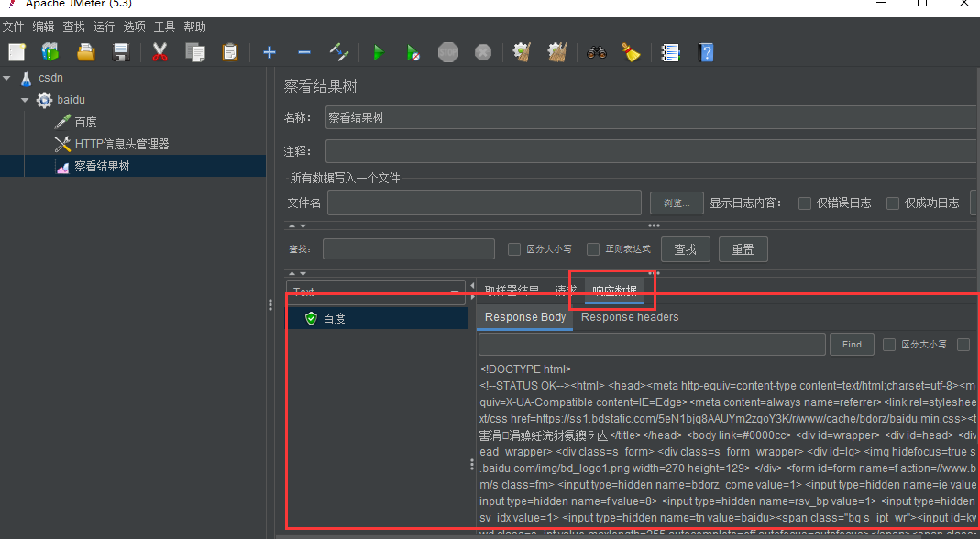Click the Shutdown test icon
The height and width of the screenshot is (539, 980).
(483, 52)
